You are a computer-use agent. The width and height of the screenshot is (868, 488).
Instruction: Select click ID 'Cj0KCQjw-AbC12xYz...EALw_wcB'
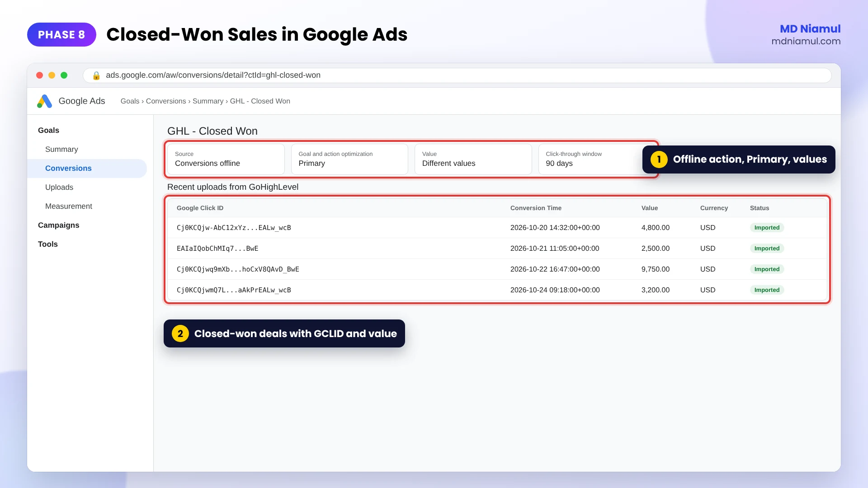234,228
